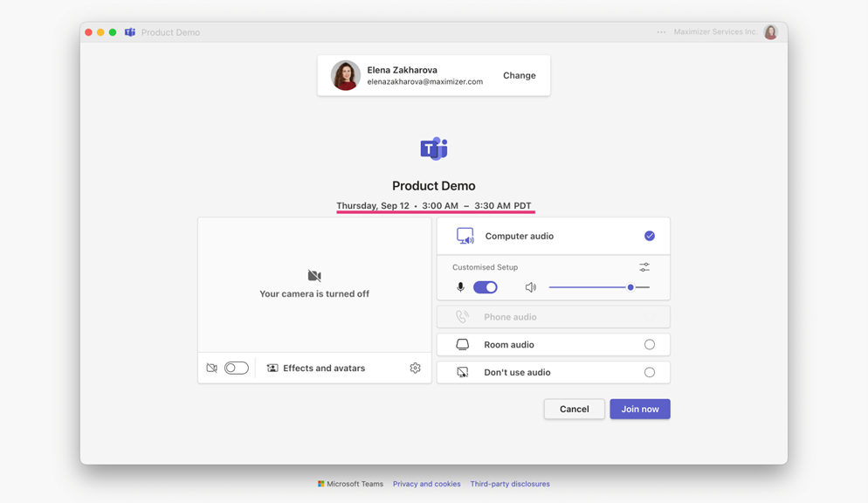Open the Privacy and cookies link
This screenshot has height=503, width=868.
[427, 484]
